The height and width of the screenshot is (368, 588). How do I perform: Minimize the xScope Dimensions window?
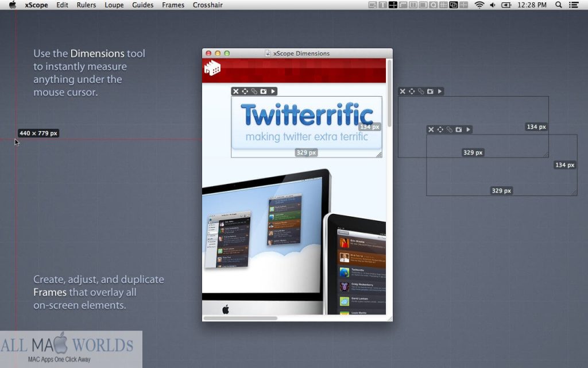pos(218,53)
